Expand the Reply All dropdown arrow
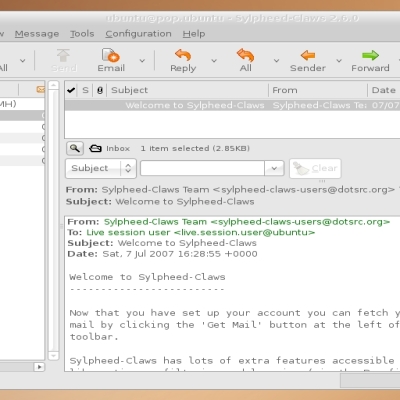This screenshot has width=400, height=400. [276, 61]
